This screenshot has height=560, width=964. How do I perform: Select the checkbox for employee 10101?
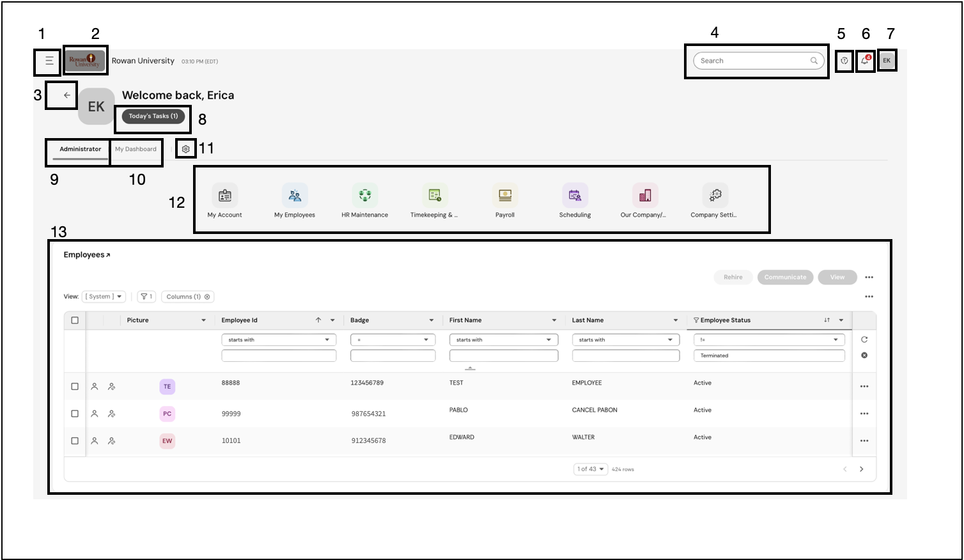tap(75, 441)
